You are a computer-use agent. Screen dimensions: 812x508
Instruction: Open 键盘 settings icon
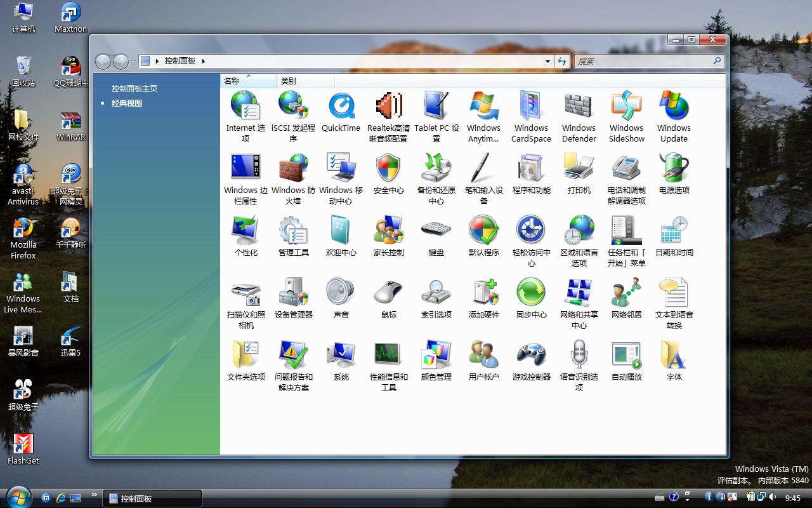(436, 236)
